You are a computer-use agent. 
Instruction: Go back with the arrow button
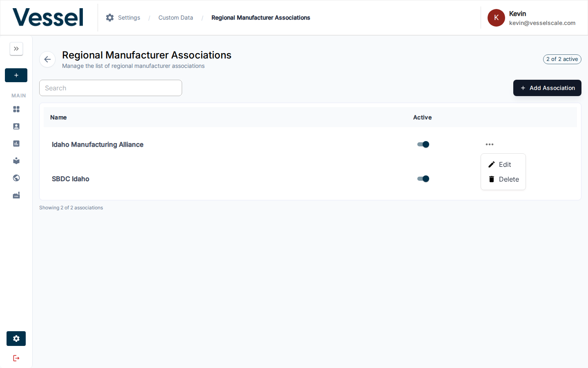point(47,59)
